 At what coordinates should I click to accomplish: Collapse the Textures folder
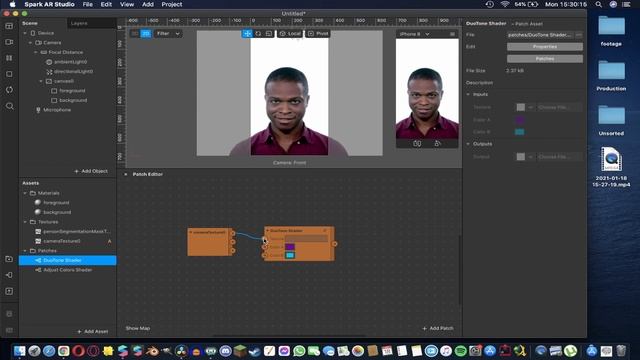(x=25, y=222)
